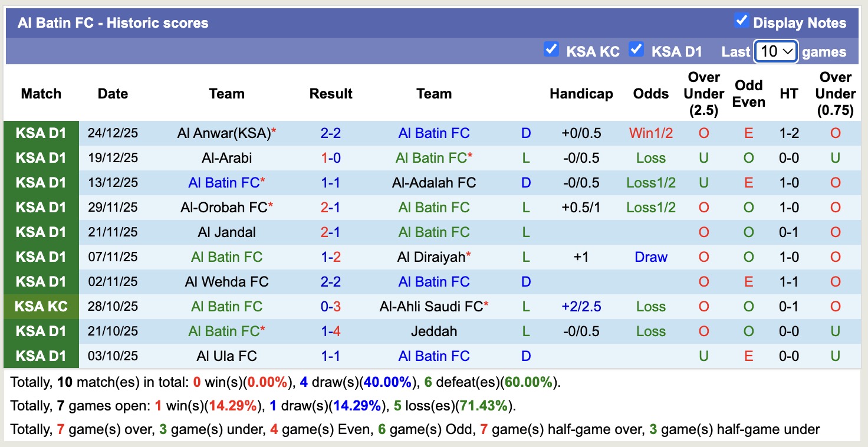This screenshot has width=868, height=447.
Task: Sort by the Date column header
Action: 113,93
